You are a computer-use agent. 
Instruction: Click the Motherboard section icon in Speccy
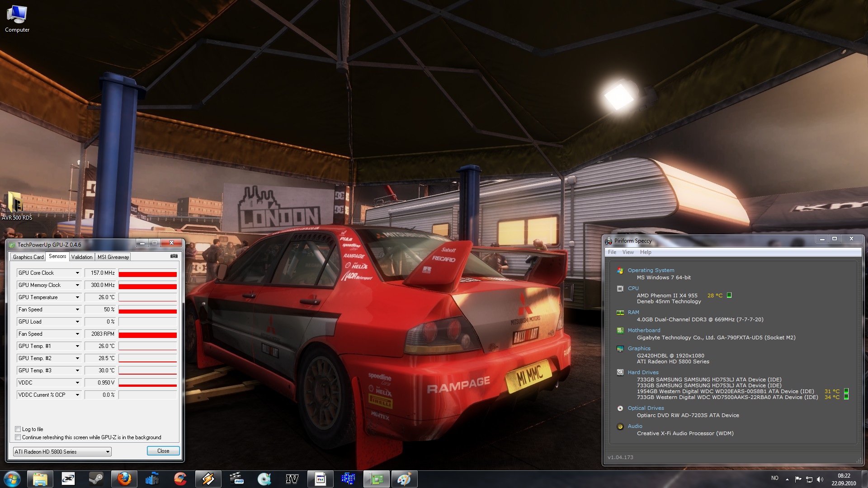(620, 331)
